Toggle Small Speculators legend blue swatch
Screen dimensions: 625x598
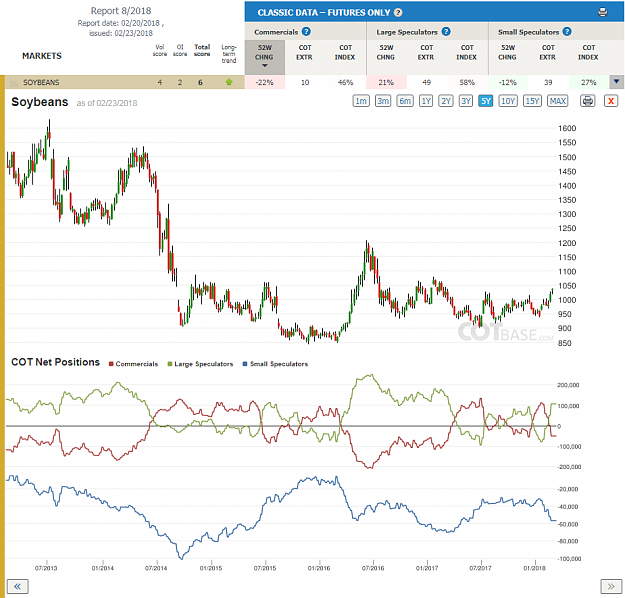[x=245, y=364]
